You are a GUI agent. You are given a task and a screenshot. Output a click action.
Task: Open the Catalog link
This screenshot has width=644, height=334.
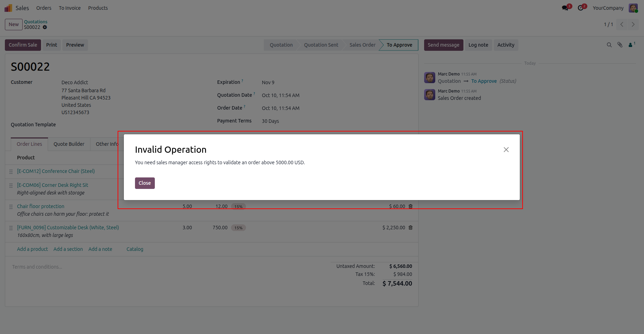(x=135, y=249)
